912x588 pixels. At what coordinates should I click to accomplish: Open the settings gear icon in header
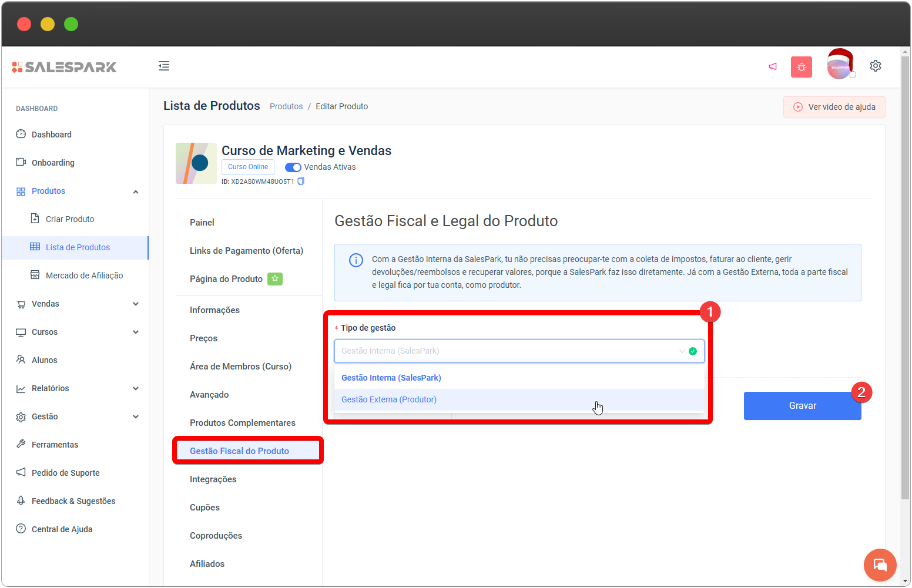875,66
